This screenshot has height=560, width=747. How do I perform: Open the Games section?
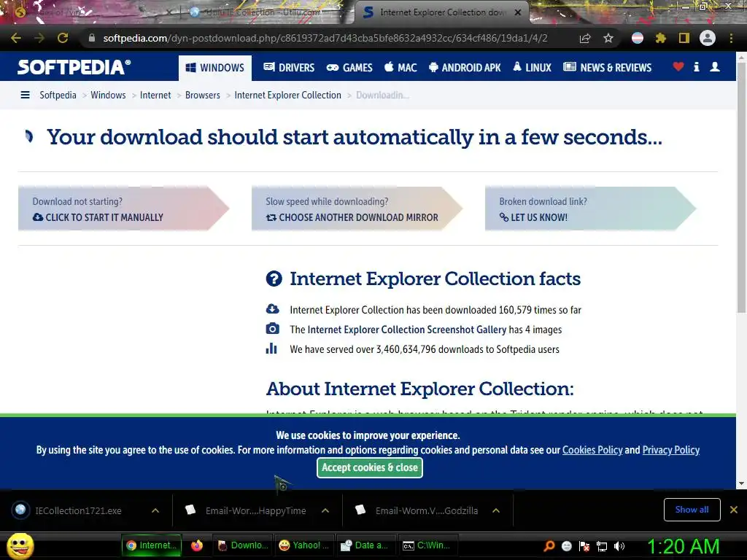tap(349, 68)
